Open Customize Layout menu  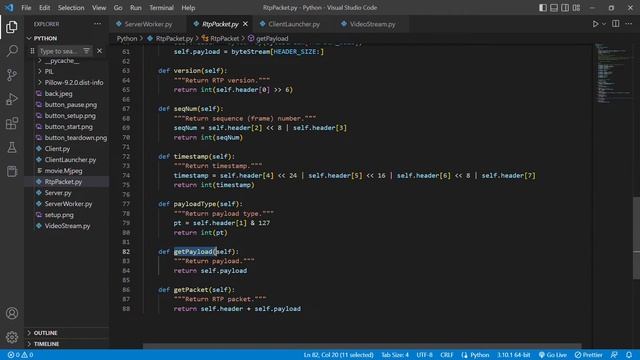[576, 8]
